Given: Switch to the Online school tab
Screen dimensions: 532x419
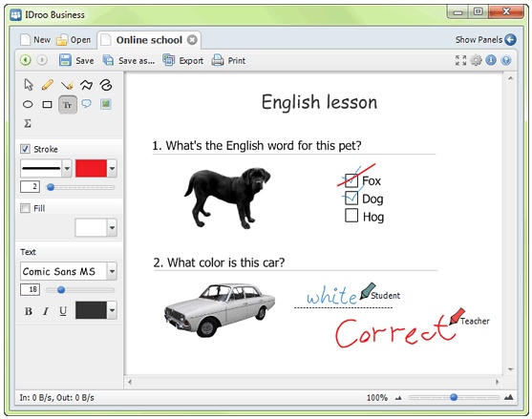Looking at the screenshot, I should 149,40.
